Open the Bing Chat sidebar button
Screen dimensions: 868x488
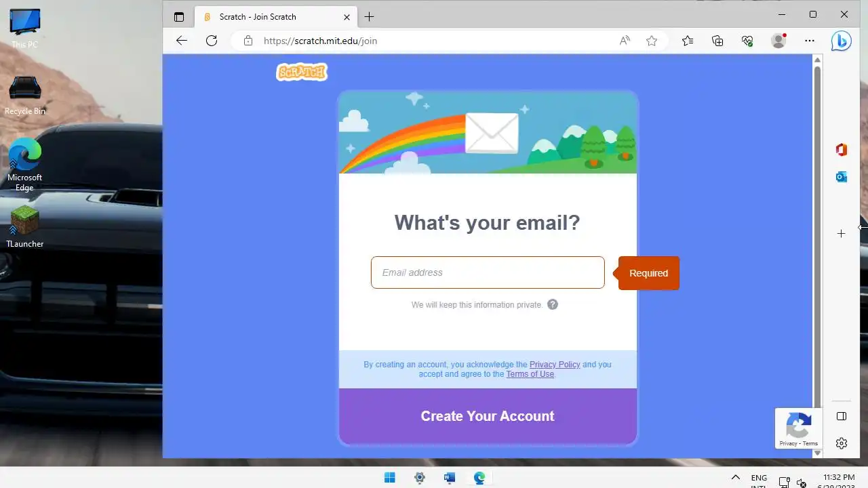coord(841,41)
